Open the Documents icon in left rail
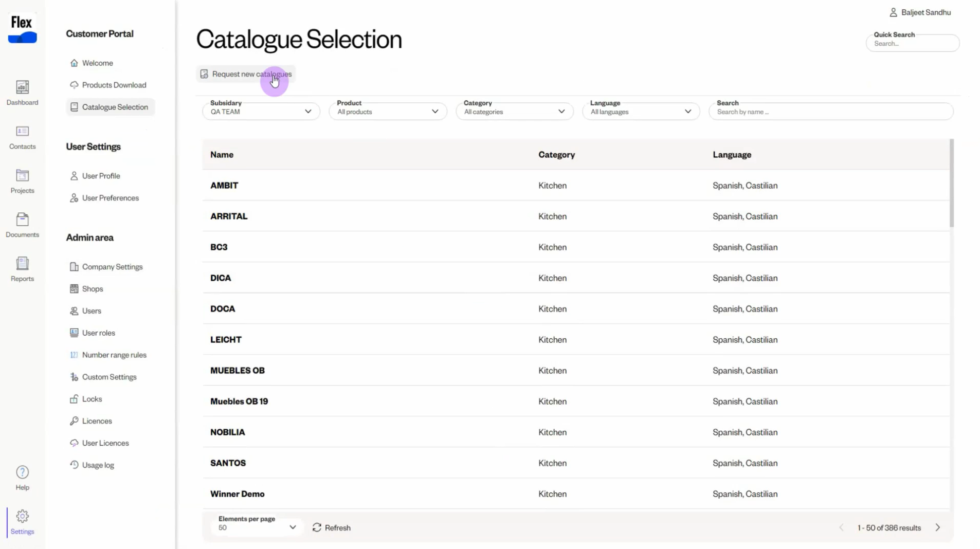The width and height of the screenshot is (980, 549). pyautogui.click(x=22, y=219)
